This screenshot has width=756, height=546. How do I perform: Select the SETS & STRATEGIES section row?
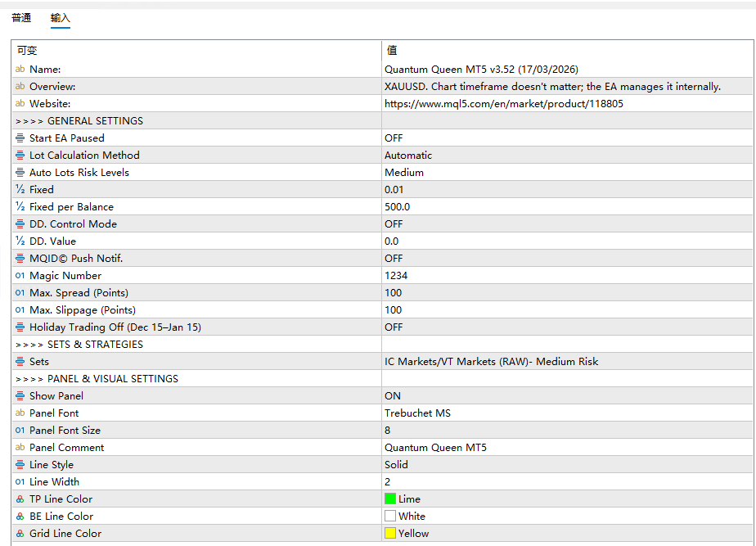click(383, 345)
